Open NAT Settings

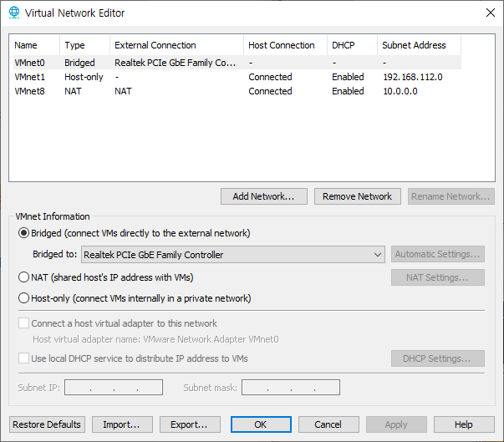[438, 277]
